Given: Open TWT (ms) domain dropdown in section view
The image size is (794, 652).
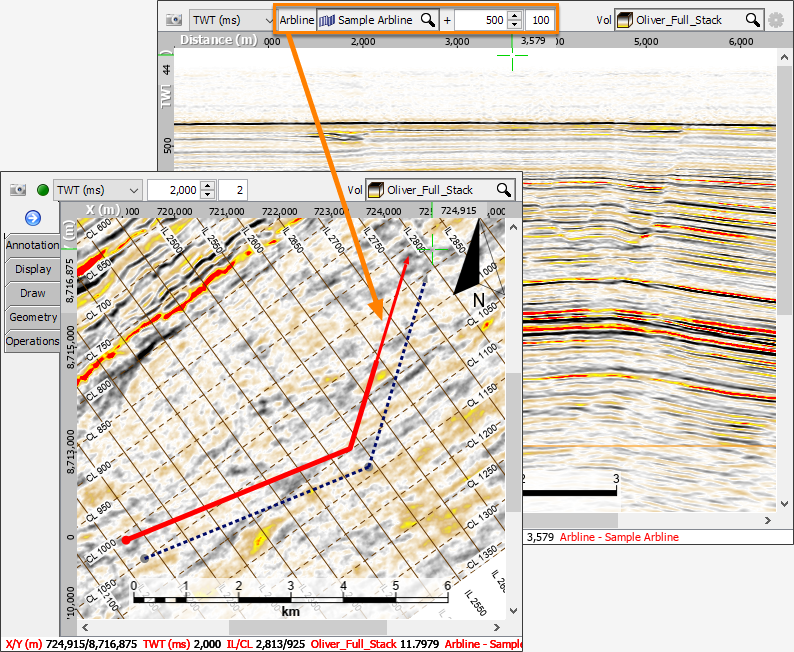Looking at the screenshot, I should [232, 20].
